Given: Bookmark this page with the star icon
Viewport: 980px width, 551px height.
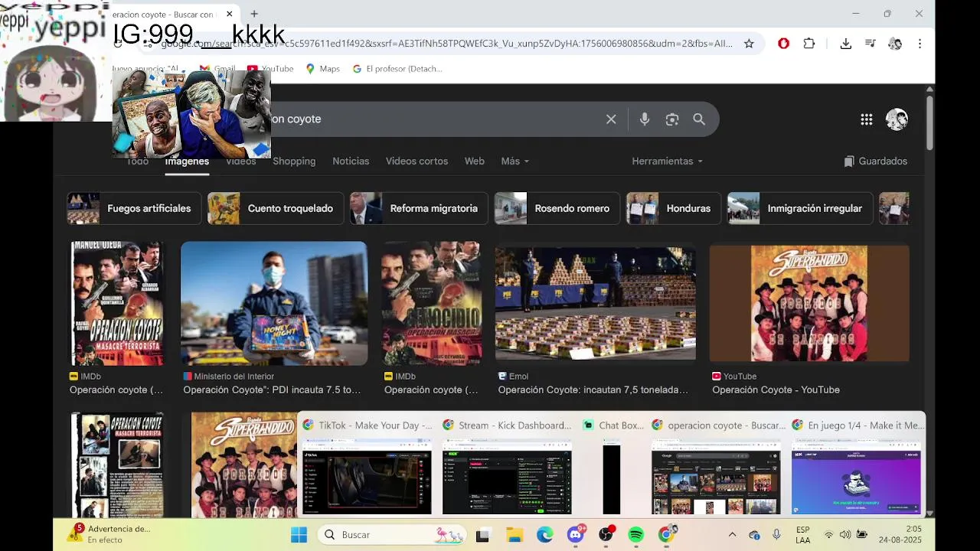Looking at the screenshot, I should pos(749,44).
